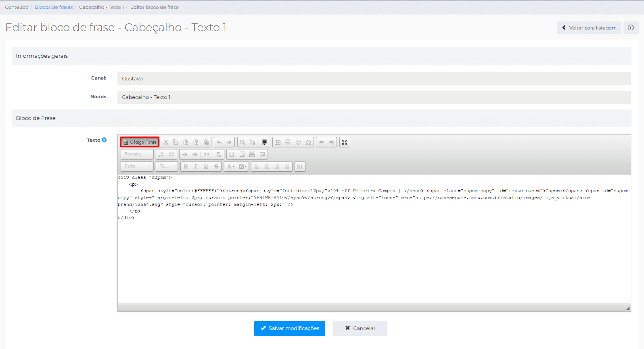The image size is (644, 349).
Task: Toggle Italic formatting
Action: [x=196, y=166]
